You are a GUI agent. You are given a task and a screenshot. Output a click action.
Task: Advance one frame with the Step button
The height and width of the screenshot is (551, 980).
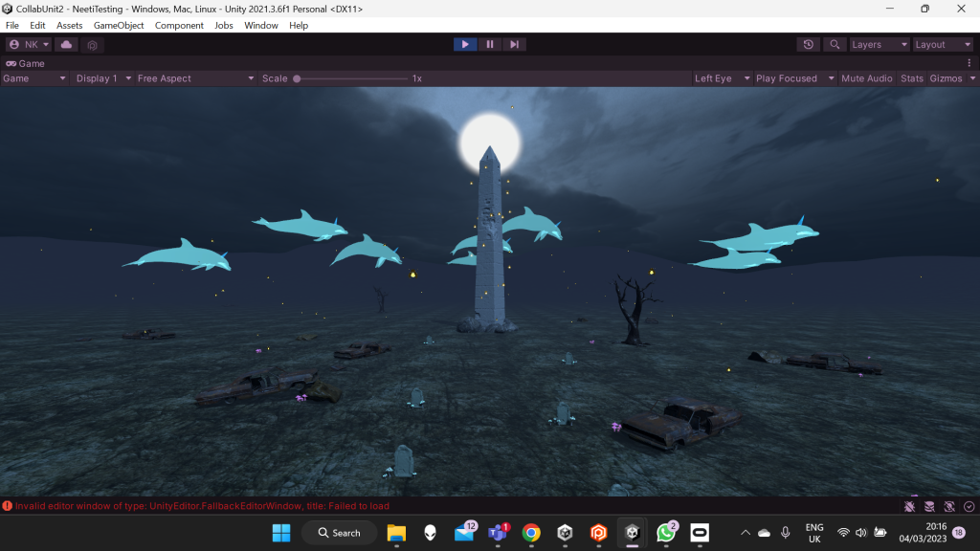[514, 44]
